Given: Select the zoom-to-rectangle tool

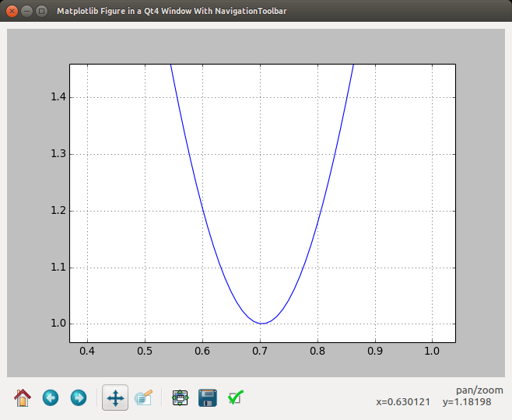Looking at the screenshot, I should click(x=143, y=397).
